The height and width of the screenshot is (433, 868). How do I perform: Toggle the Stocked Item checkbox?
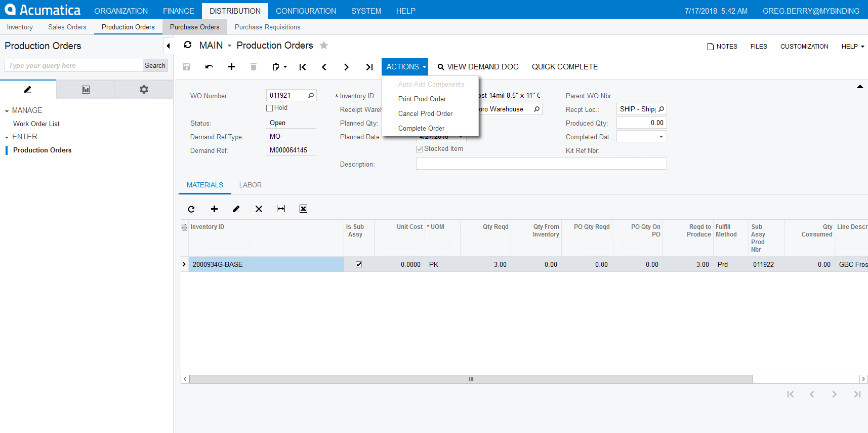419,149
